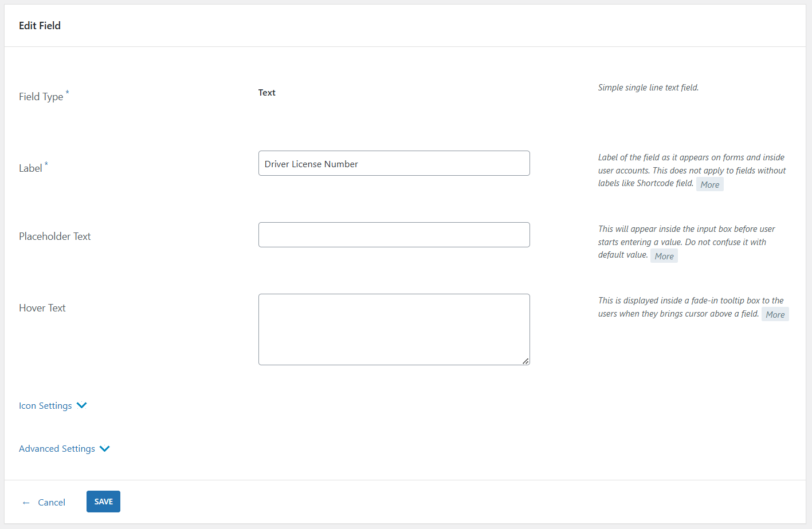This screenshot has height=529, width=812.
Task: Click the chevron beside Icon Settings
Action: tap(82, 405)
